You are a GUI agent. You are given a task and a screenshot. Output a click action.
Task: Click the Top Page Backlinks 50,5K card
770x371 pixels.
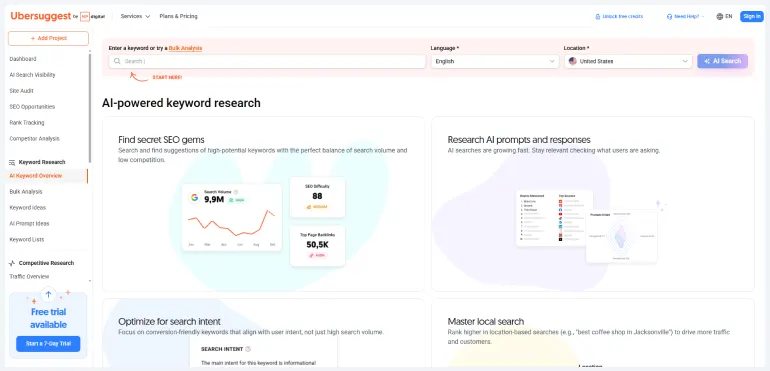(317, 246)
